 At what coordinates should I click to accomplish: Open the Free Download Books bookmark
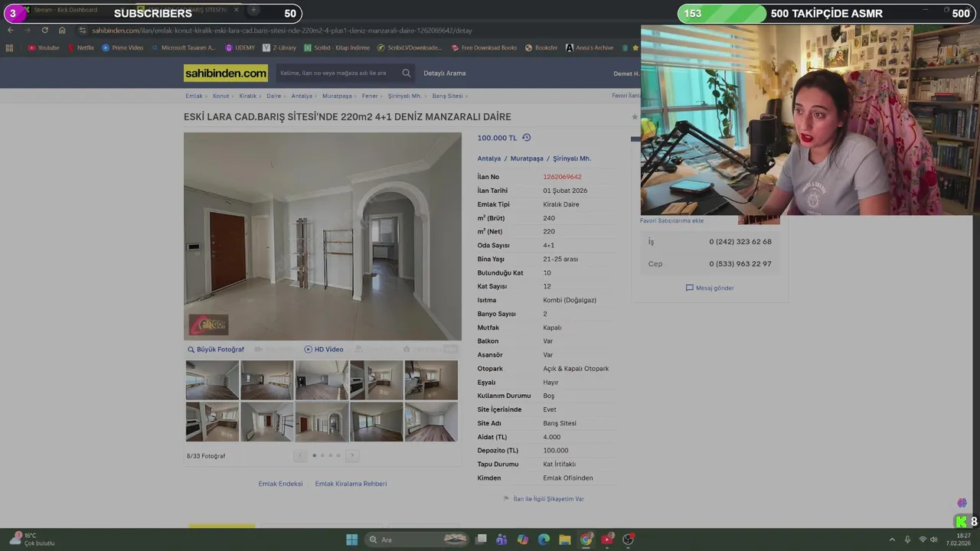[x=485, y=47]
